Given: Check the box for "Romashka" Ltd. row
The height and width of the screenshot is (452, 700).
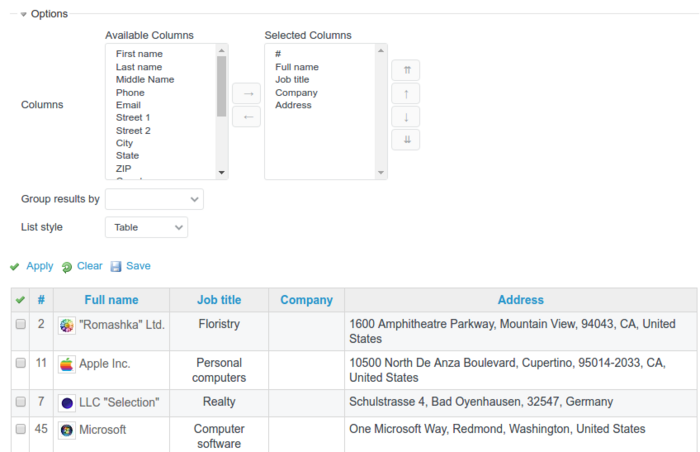Looking at the screenshot, I should click(20, 325).
